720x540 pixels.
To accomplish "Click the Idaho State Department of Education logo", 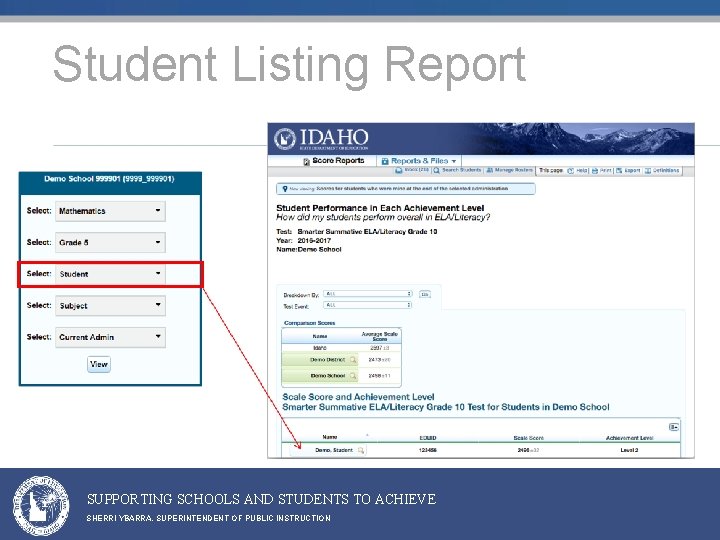I will click(321, 139).
